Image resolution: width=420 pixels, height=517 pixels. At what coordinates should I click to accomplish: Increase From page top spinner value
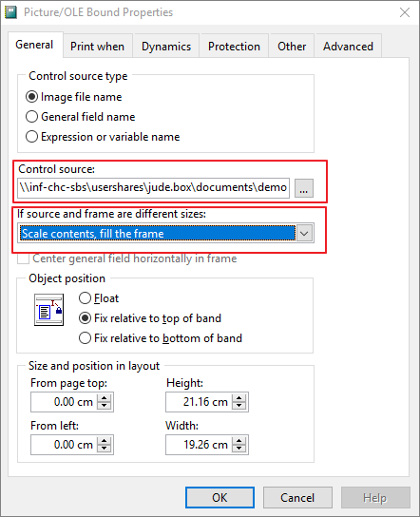(105, 398)
